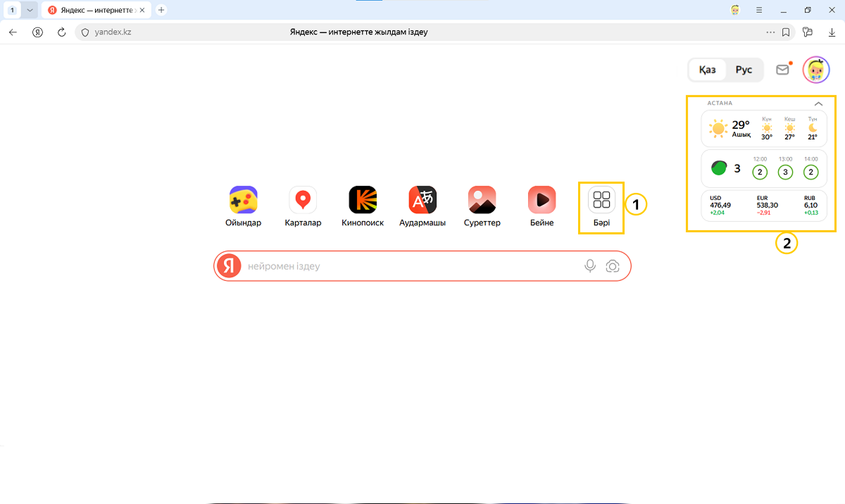The width and height of the screenshot is (845, 504).
Task: View evening forecast Кеш 27°
Action: (x=789, y=128)
